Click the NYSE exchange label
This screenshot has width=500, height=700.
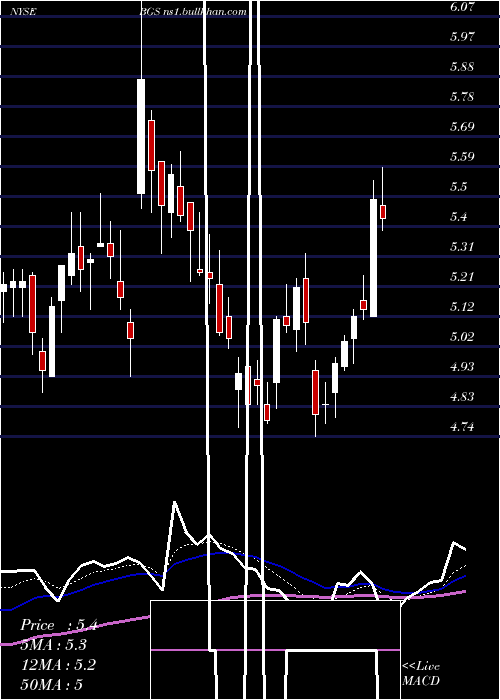coord(22,12)
